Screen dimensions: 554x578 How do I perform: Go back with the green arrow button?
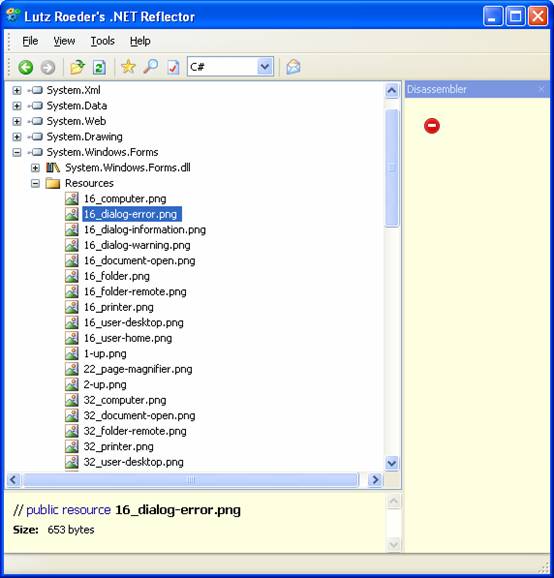pos(25,67)
